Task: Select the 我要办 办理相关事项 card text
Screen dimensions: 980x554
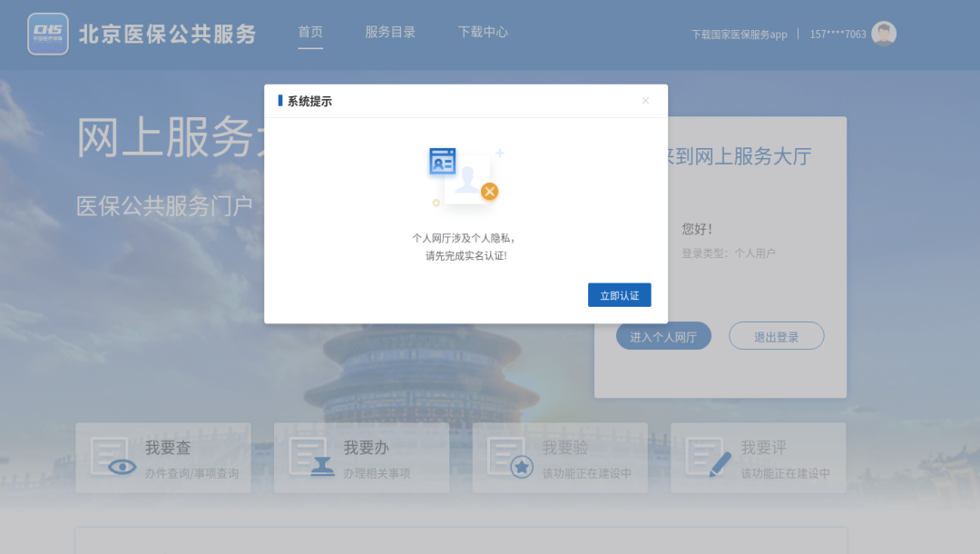Action: click(x=377, y=473)
